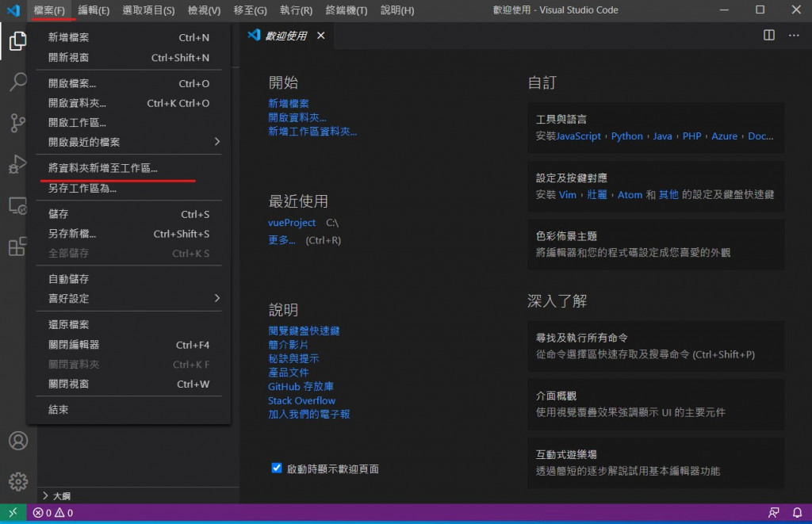The image size is (812, 524).
Task: Select 另存工作區為... menu entry
Action: click(x=128, y=188)
